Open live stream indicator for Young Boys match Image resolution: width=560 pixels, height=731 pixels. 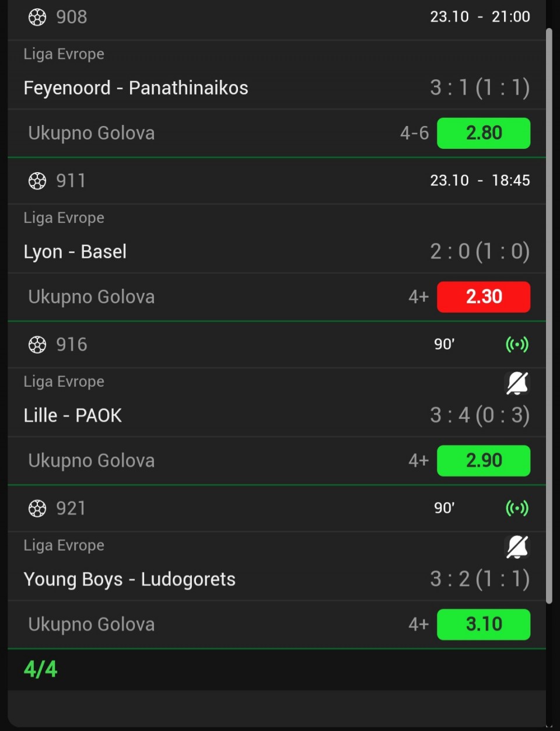[x=517, y=509]
